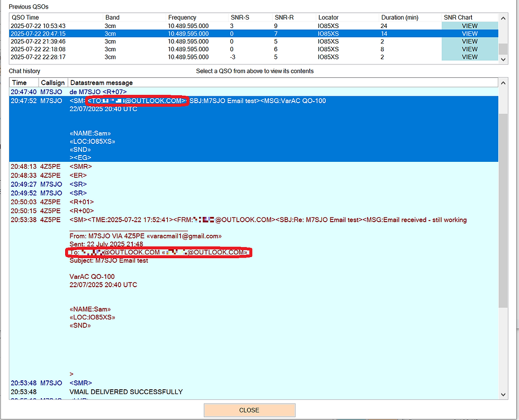Click the CLOSE button
The height and width of the screenshot is (420, 519).
(x=249, y=410)
